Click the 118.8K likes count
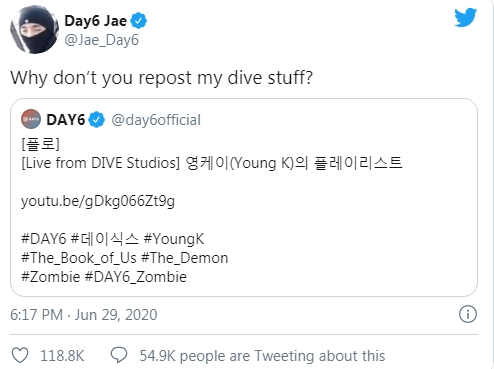Viewport: 494px width, 369px height. tap(62, 356)
